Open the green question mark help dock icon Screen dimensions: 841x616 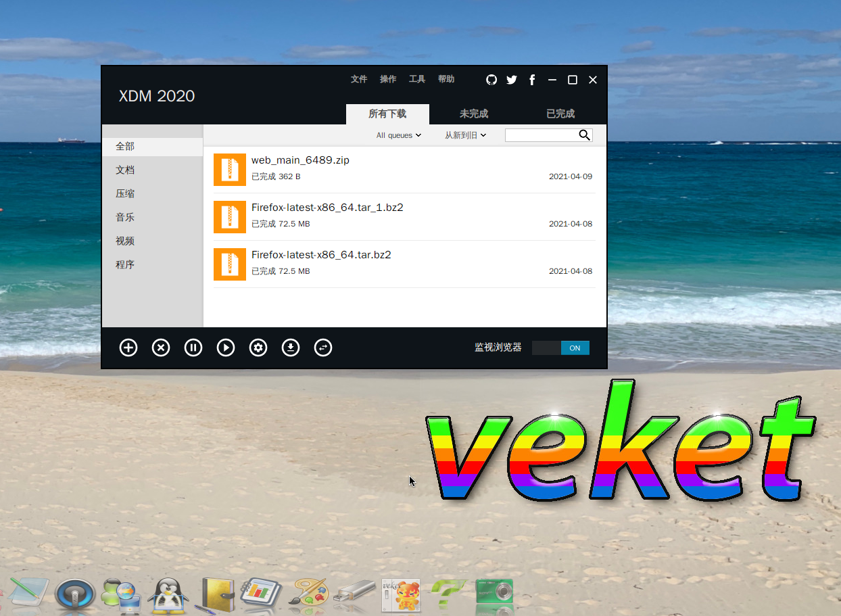[x=448, y=594]
